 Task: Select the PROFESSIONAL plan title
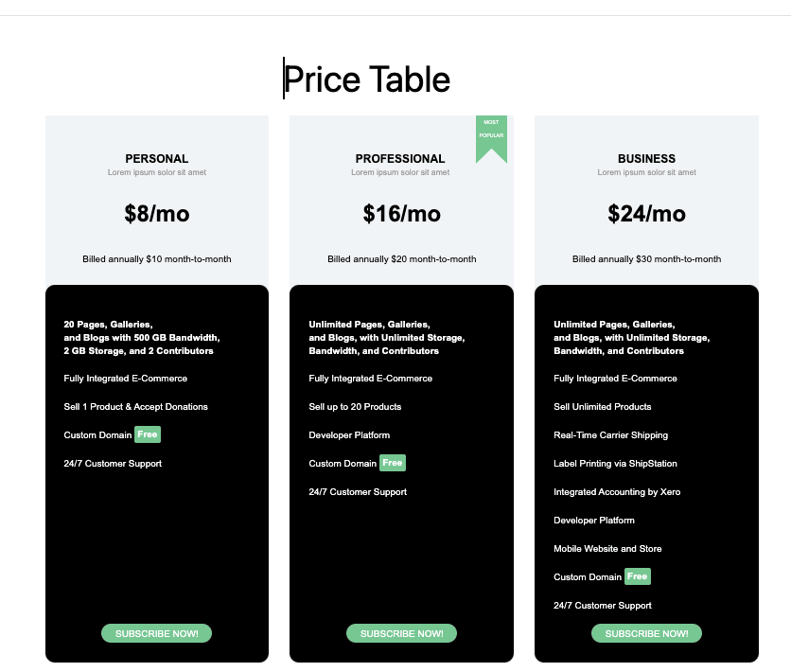(x=400, y=159)
